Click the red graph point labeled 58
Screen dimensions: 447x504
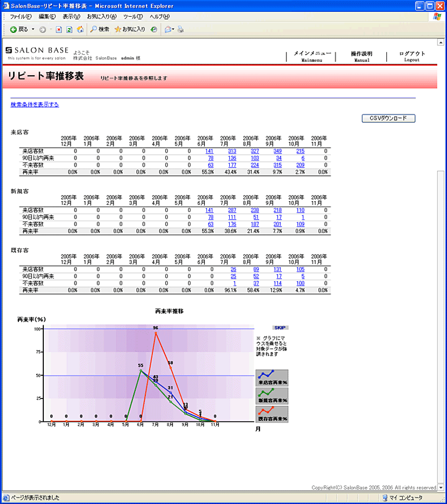pyautogui.click(x=171, y=368)
